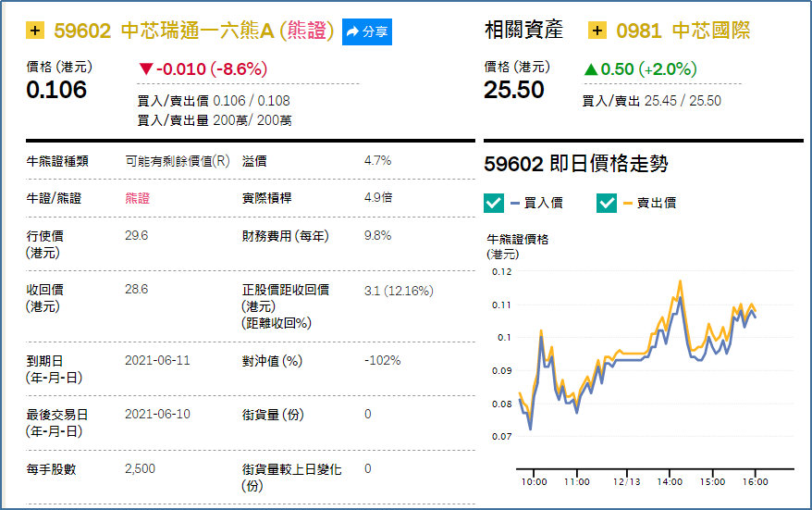
Task: Click the 到期日 value 2021-06-11
Action: [157, 360]
